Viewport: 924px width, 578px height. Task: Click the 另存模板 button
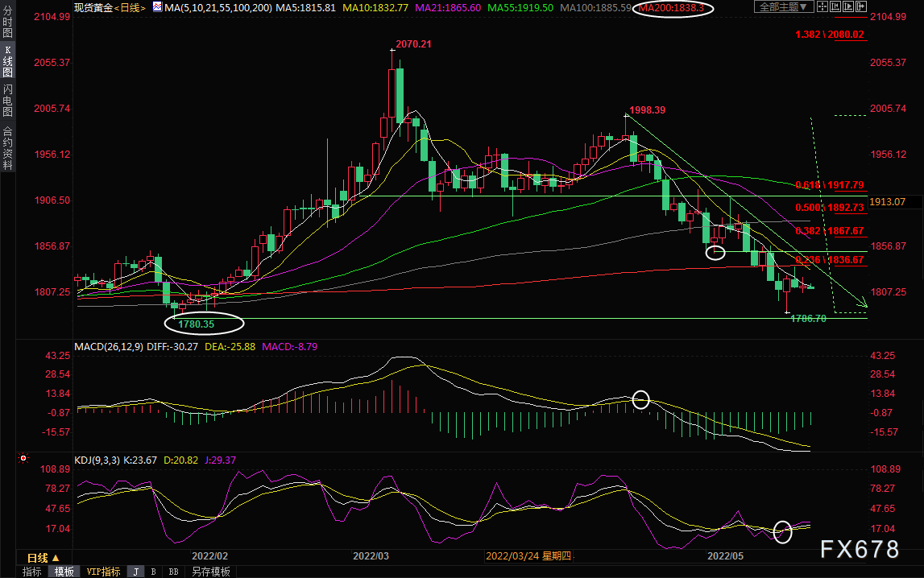210,572
